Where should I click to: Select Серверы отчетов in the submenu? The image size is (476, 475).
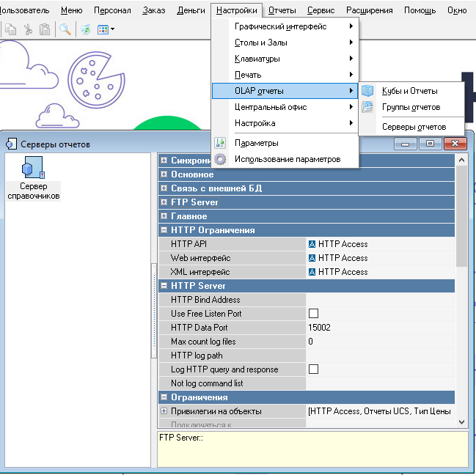[x=414, y=127]
